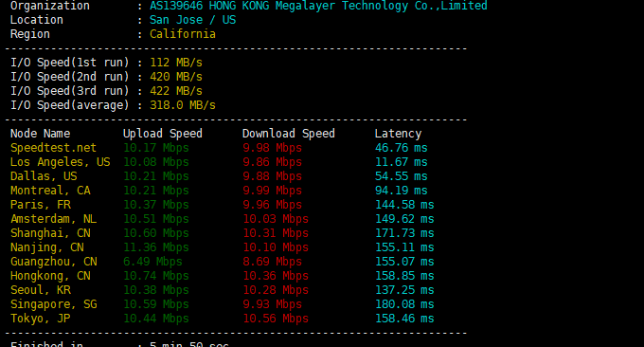
Task: Select the Latency column header
Action: coord(398,134)
